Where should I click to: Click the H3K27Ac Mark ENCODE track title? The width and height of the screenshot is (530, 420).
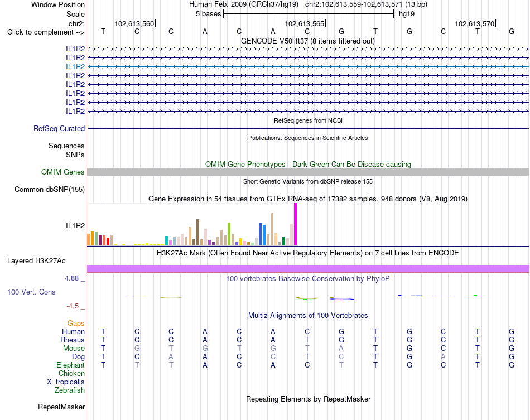coord(308,253)
